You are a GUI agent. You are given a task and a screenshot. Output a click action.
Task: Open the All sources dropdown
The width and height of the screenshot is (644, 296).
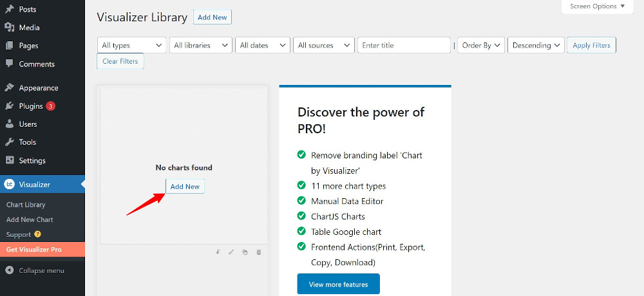324,46
